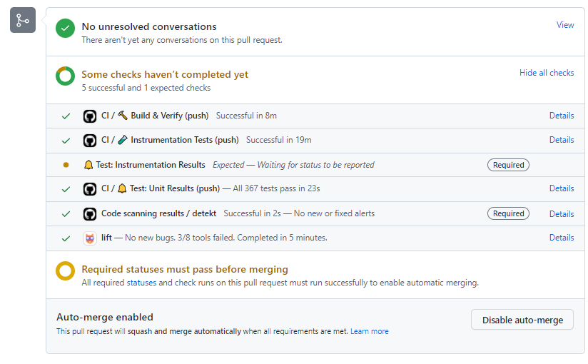Open View link for unresolved conversations
Image resolution: width=588 pixels, height=364 pixels.
coord(565,25)
